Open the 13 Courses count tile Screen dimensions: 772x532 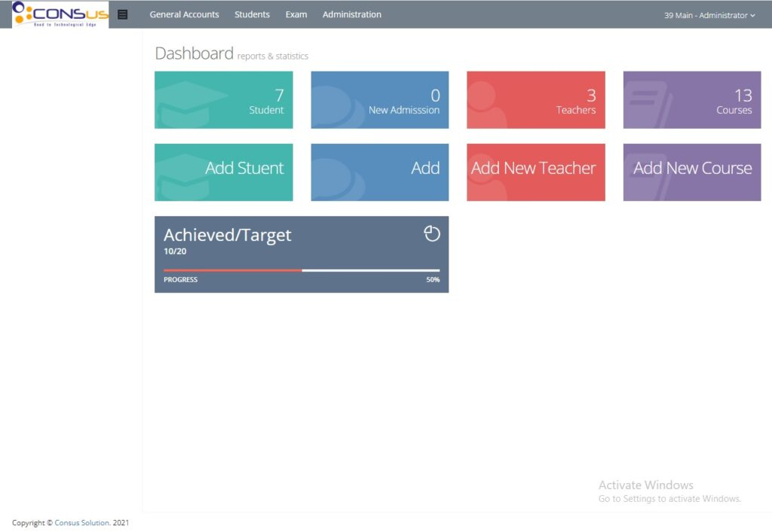pos(691,100)
